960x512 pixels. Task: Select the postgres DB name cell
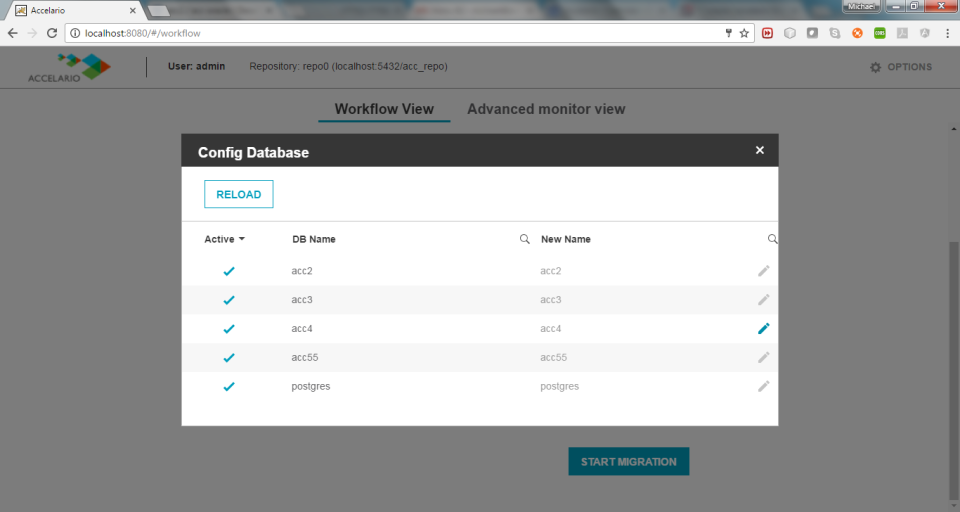(x=310, y=386)
